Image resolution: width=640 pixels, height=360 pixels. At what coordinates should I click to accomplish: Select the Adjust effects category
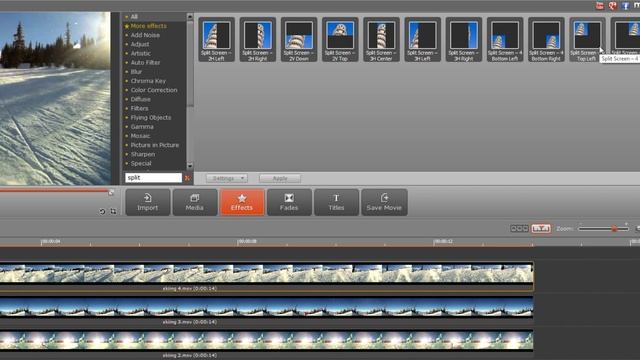click(x=140, y=44)
